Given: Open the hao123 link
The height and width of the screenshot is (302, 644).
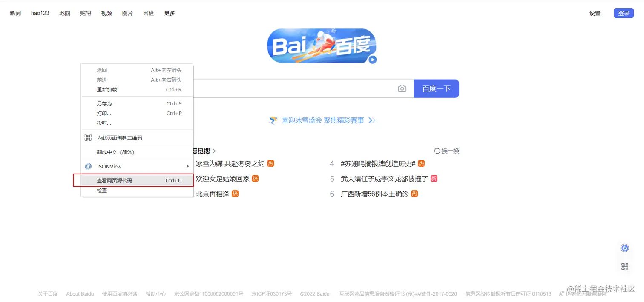Looking at the screenshot, I should (40, 13).
